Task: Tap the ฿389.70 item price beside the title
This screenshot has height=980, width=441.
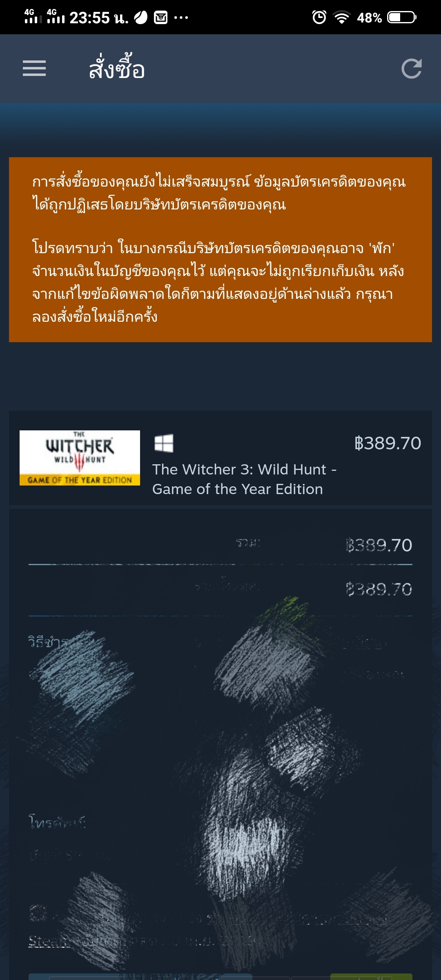Action: point(388,443)
